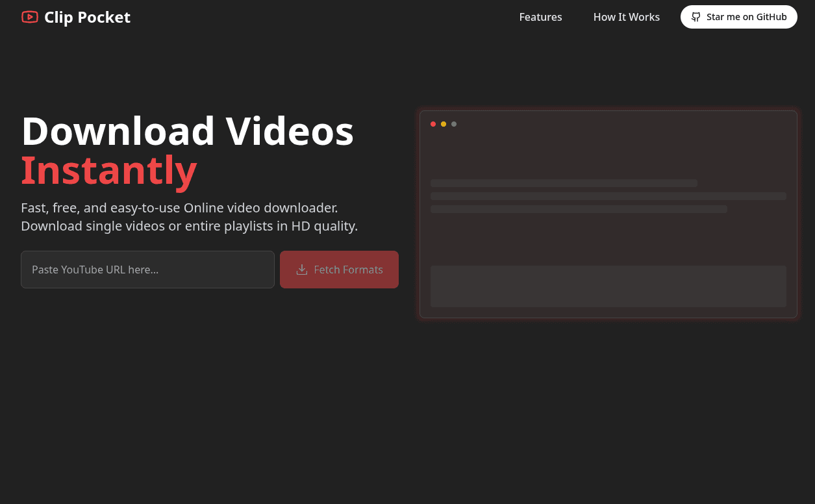Click the red Instantly headline text
This screenshot has width=815, height=504.
(x=109, y=170)
